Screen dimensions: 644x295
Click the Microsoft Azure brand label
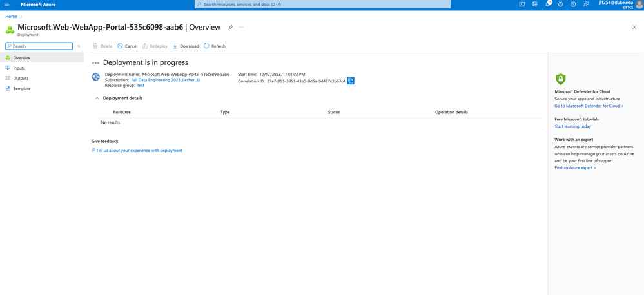click(38, 5)
